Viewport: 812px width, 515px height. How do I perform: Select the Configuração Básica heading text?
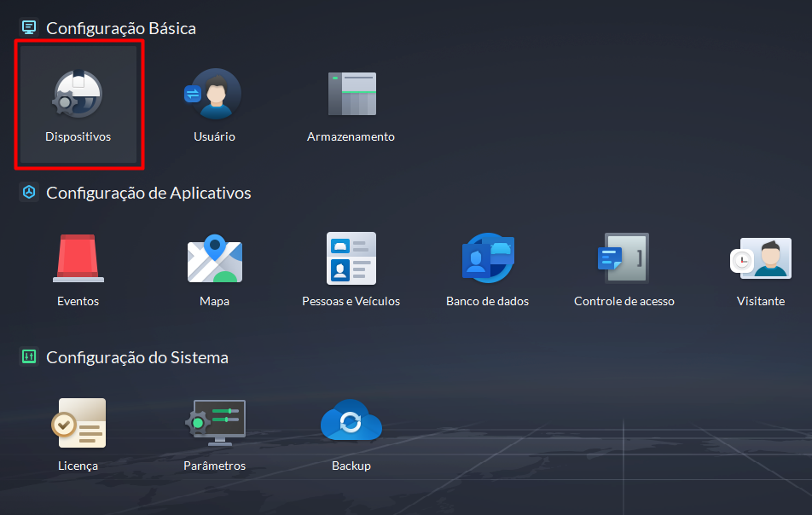point(120,28)
